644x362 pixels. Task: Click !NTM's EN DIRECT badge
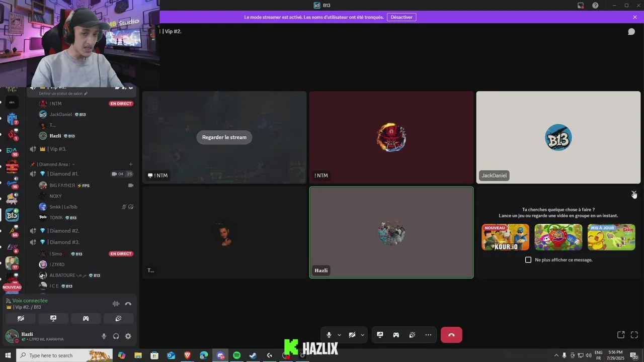121,104
